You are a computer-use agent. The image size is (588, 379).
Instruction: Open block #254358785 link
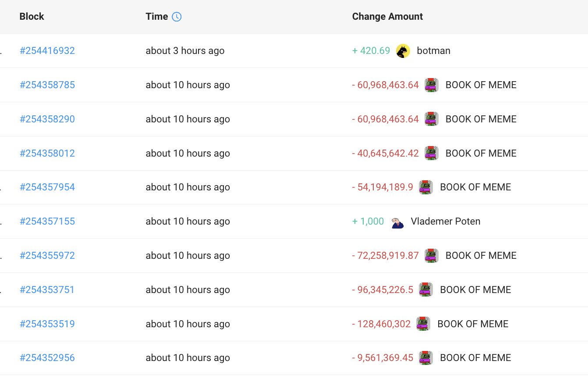(x=47, y=85)
